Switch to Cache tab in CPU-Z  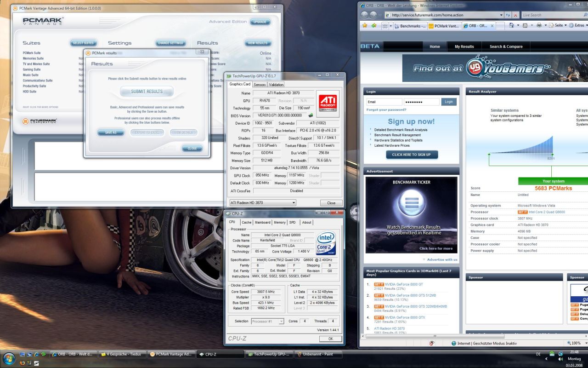coord(246,222)
